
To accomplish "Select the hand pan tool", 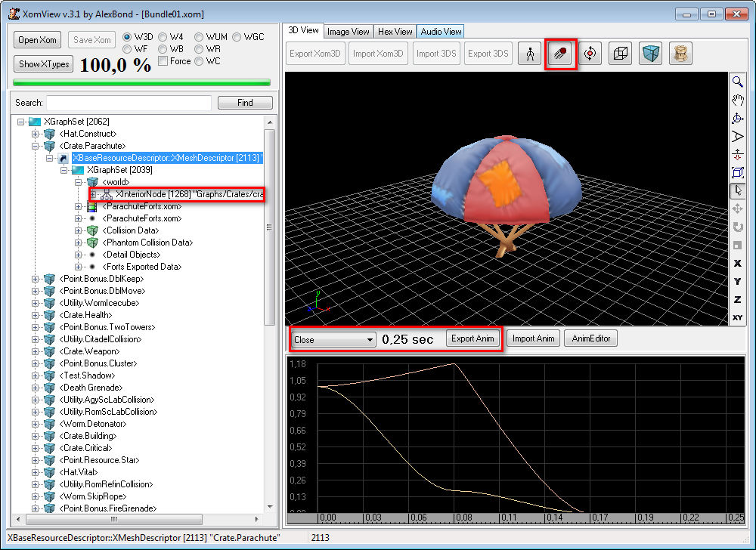I will [738, 100].
